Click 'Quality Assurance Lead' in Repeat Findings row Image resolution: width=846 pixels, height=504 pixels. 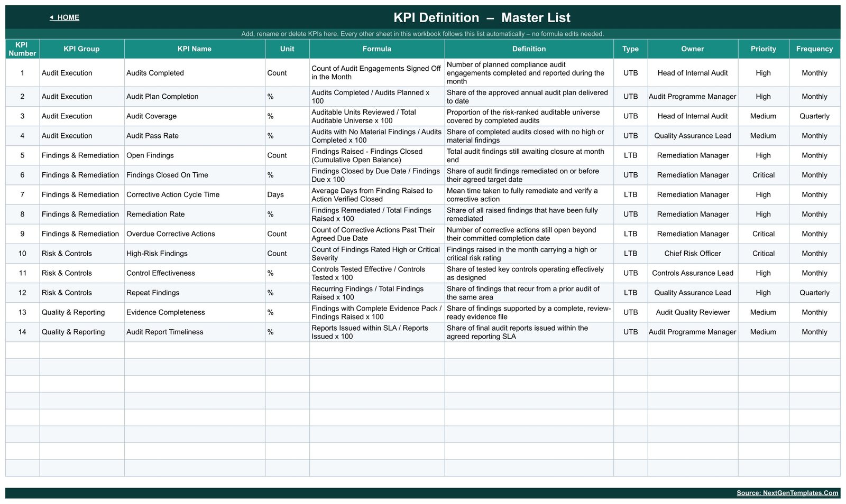click(693, 293)
